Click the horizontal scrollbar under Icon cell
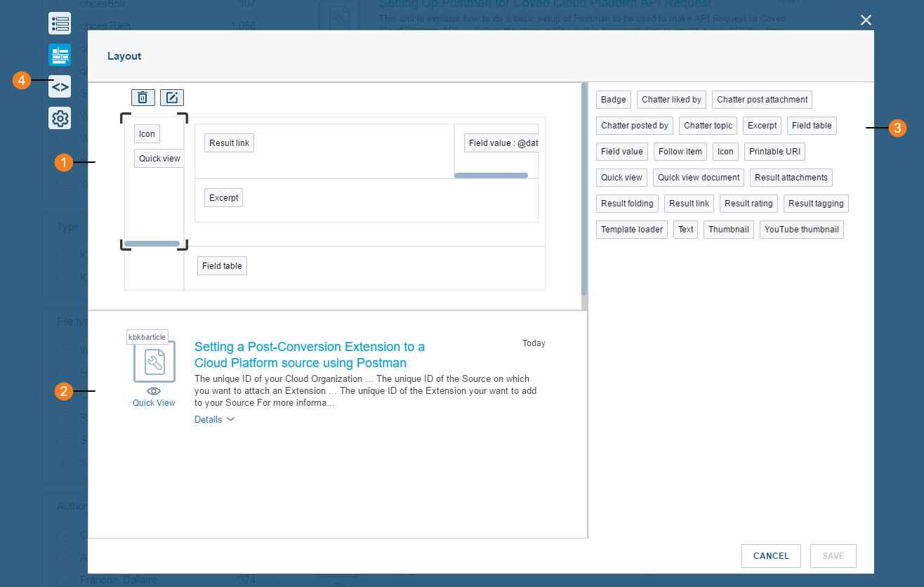Image resolution: width=924 pixels, height=587 pixels. pyautogui.click(x=152, y=244)
